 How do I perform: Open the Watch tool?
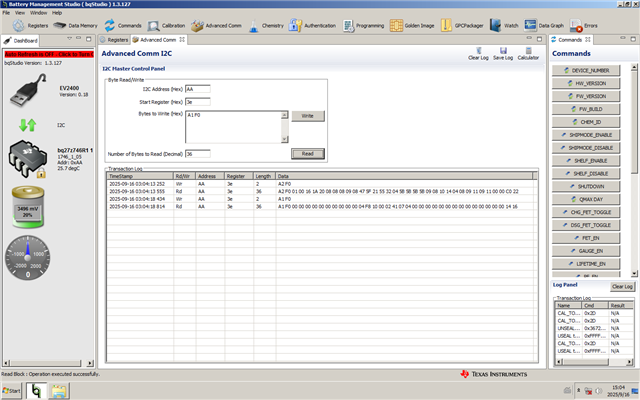504,26
